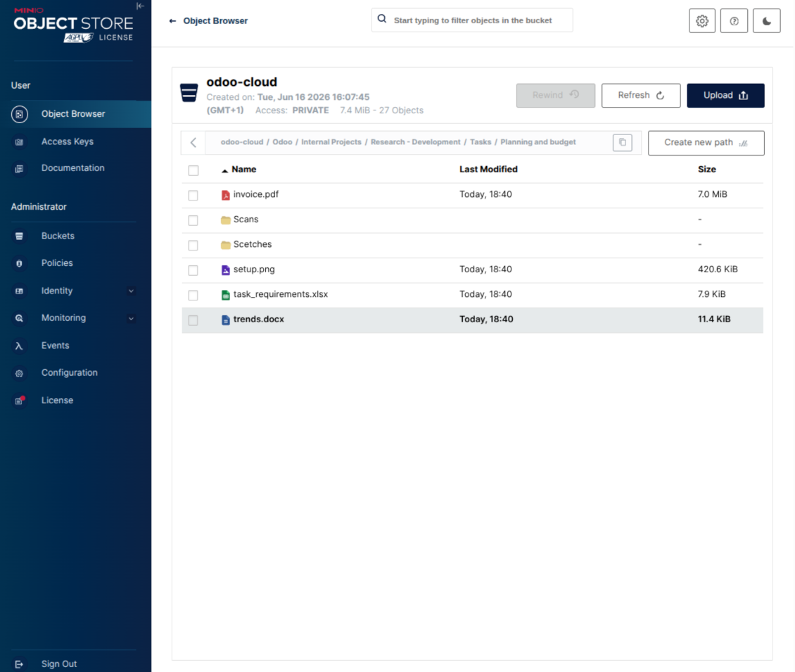This screenshot has width=795, height=672.
Task: Click the invoice.pdf file icon
Action: [226, 195]
